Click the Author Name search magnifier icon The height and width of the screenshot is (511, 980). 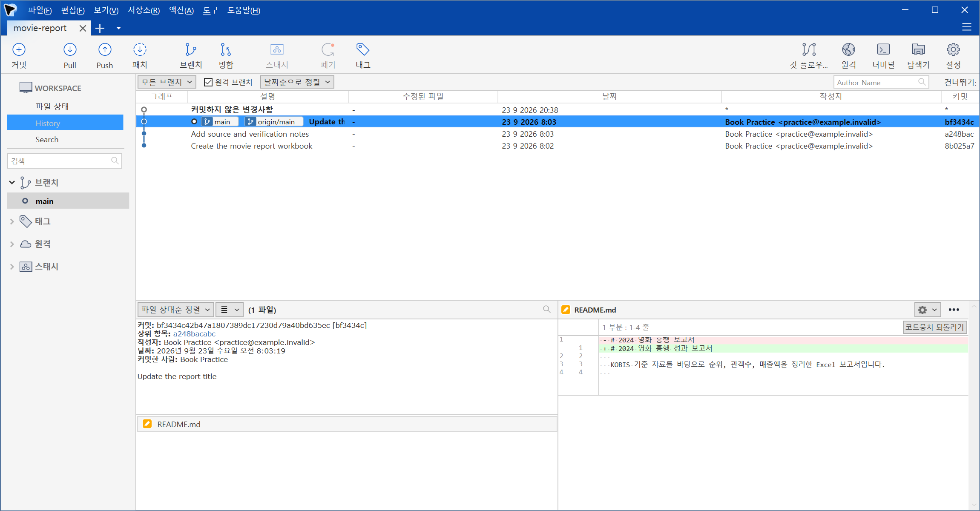(x=922, y=82)
